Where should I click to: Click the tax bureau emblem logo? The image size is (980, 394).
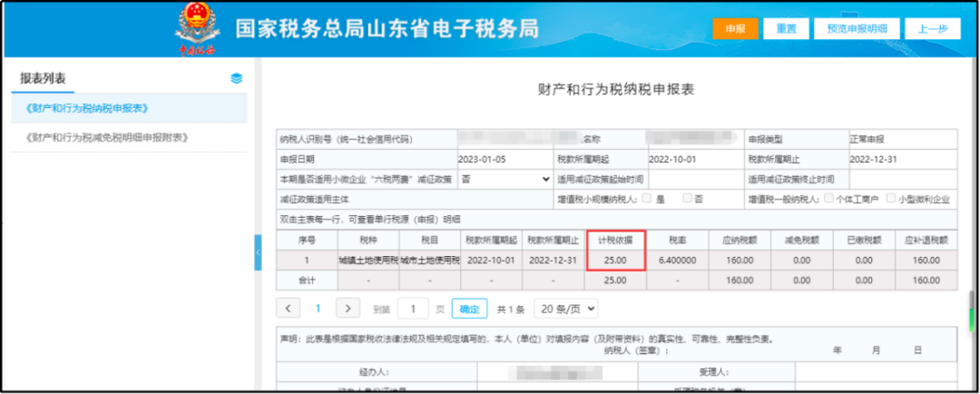(x=197, y=29)
